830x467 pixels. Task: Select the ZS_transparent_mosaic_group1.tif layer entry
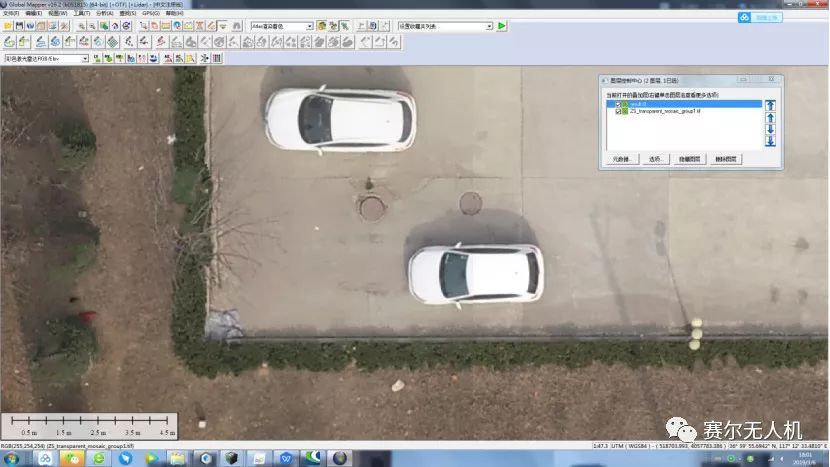[665, 111]
